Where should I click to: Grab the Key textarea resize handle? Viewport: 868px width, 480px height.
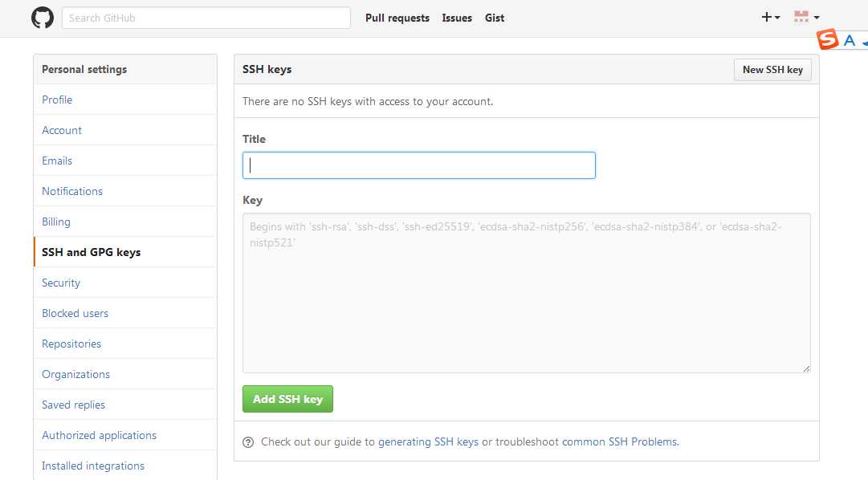pyautogui.click(x=806, y=368)
